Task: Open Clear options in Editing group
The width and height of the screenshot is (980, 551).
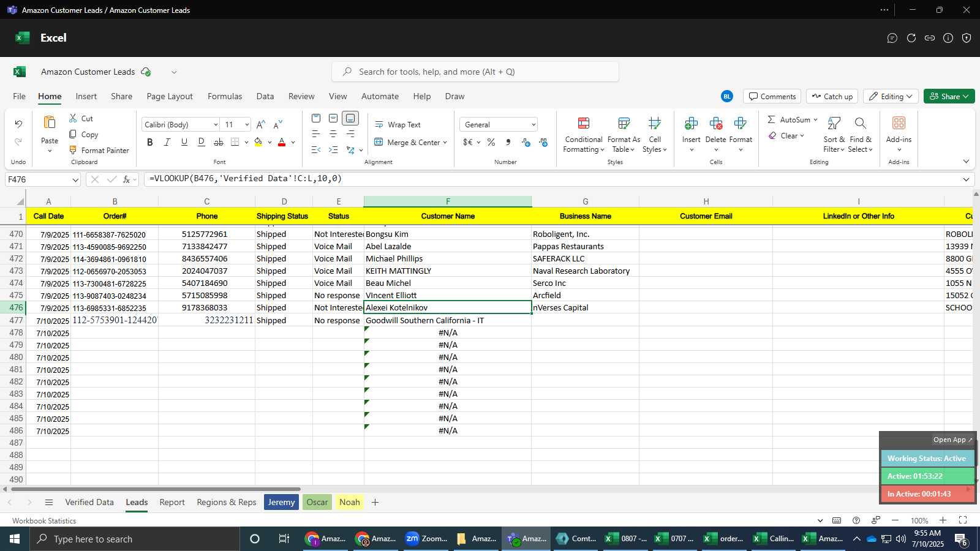Action: [x=786, y=135]
